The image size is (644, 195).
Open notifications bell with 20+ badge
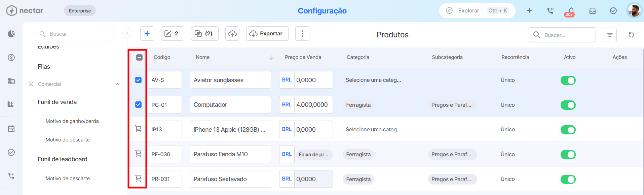tap(570, 12)
